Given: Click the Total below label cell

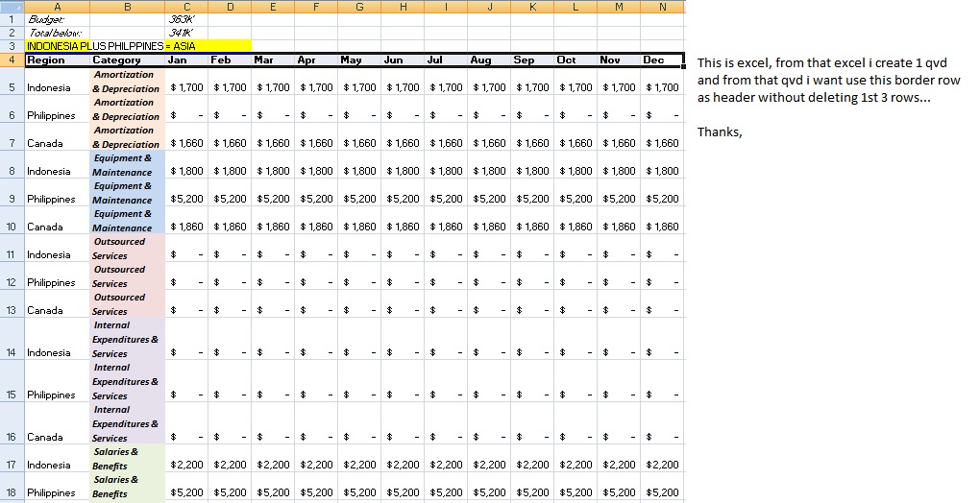Looking at the screenshot, I should [x=57, y=33].
